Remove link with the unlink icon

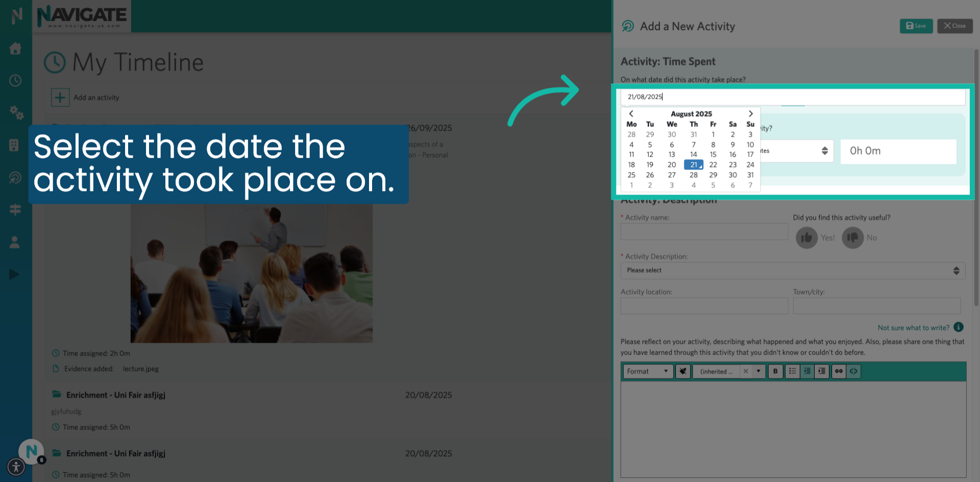[854, 371]
